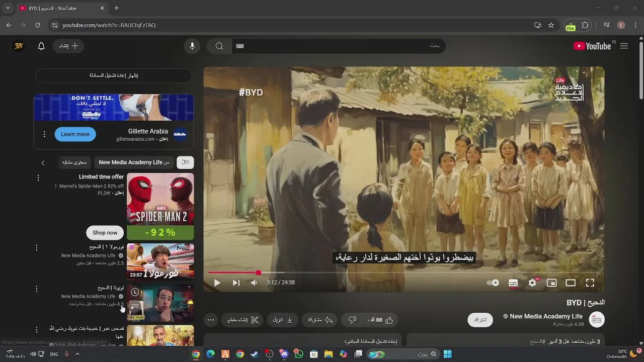Open Gillette Arabia ad options menu
Screen dimensions: 644x362
pos(44,134)
